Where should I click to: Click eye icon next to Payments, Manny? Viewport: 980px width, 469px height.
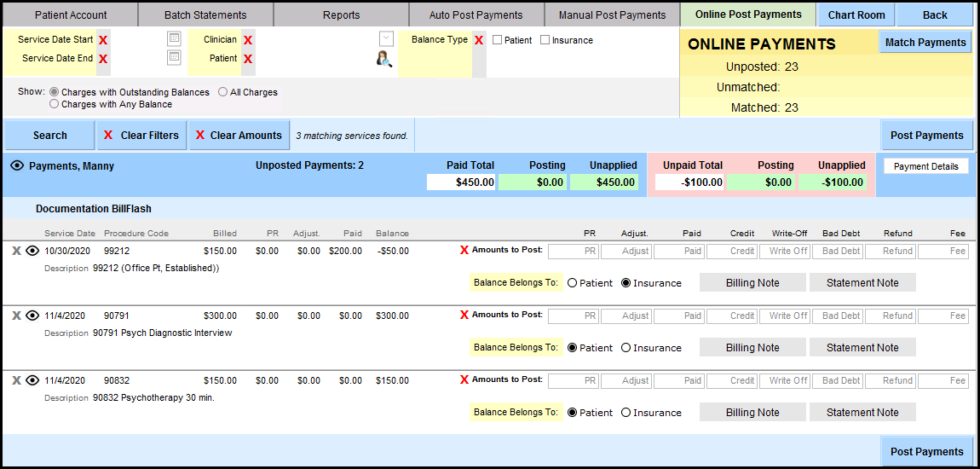click(x=16, y=166)
